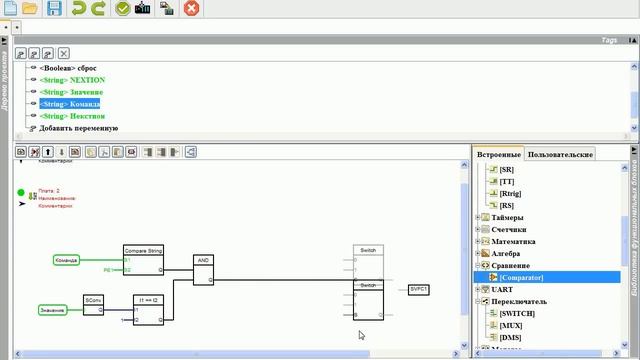
Task: Select the [SWITCH] block in the library
Action: point(517,313)
